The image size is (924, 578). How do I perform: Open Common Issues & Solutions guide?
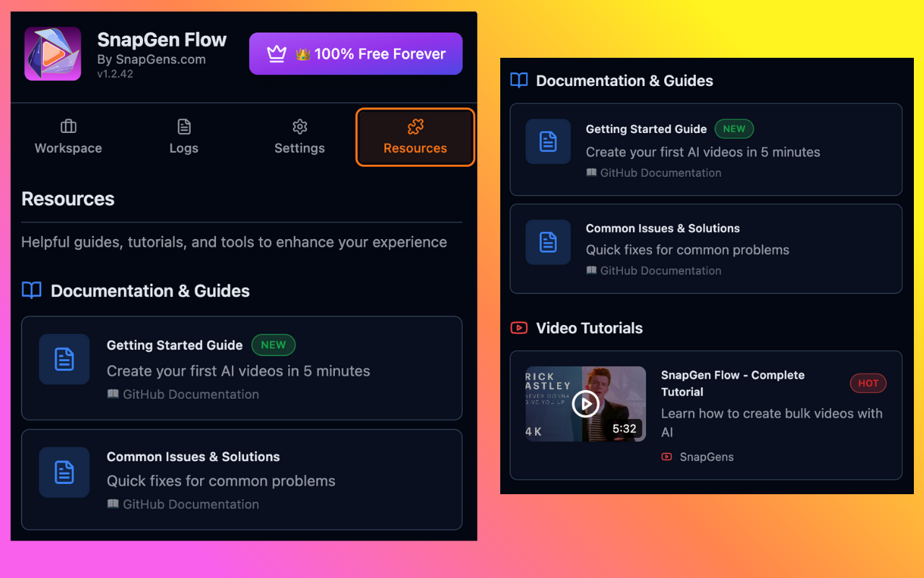pos(241,480)
